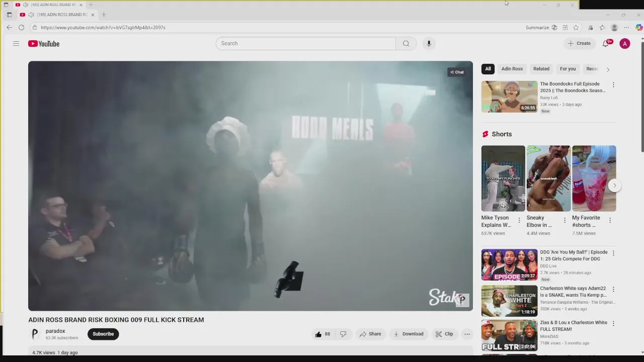Start voice search with the microphone
The height and width of the screenshot is (362, 644).
(x=429, y=43)
